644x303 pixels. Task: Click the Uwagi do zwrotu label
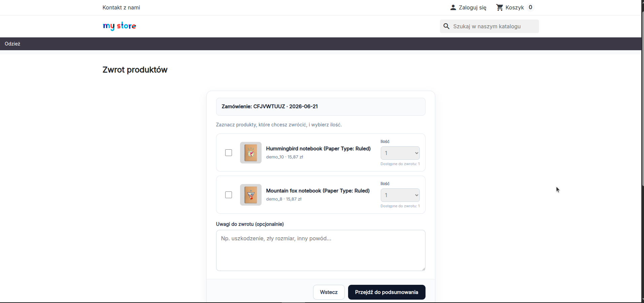tap(250, 224)
